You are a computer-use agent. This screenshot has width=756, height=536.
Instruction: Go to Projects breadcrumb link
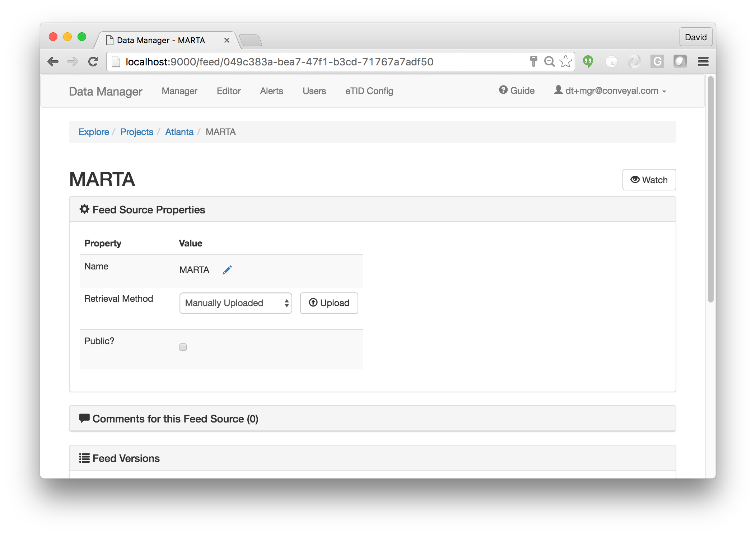[x=137, y=132]
